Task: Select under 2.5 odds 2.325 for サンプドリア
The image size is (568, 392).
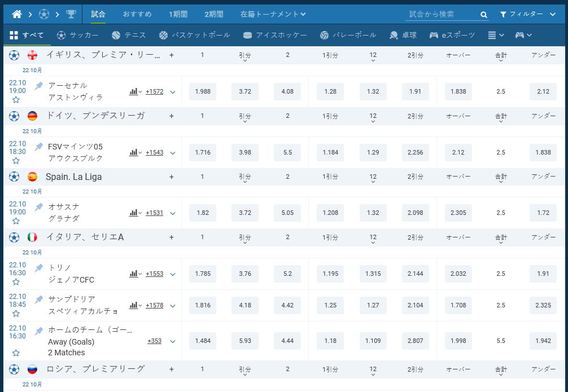Action: click(543, 305)
